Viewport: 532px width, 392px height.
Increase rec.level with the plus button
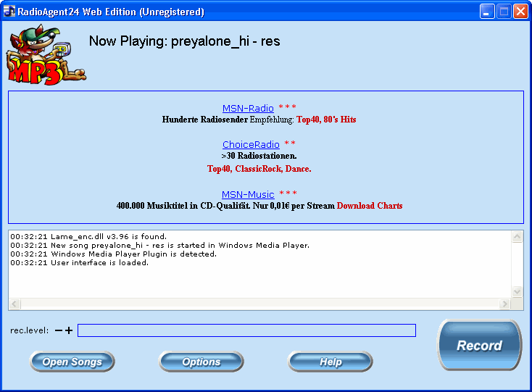click(69, 330)
